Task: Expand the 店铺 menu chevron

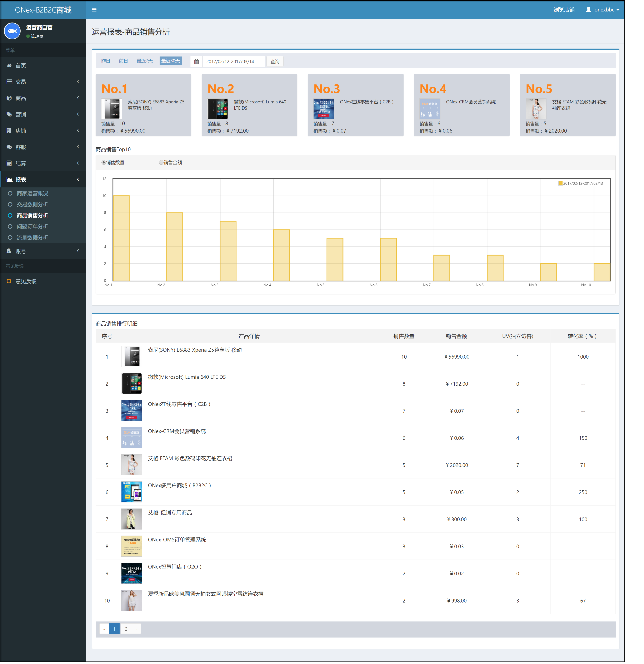Action: 78,131
